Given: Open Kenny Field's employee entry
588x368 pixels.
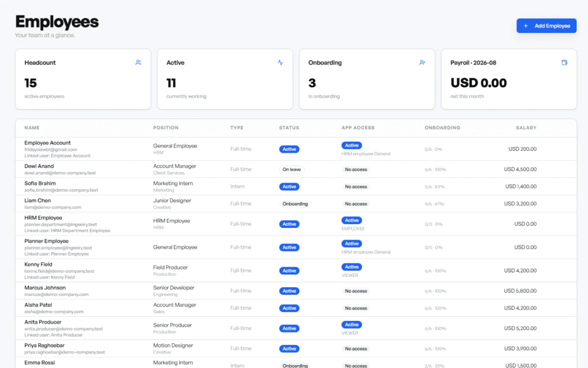Looking at the screenshot, I should coord(38,264).
